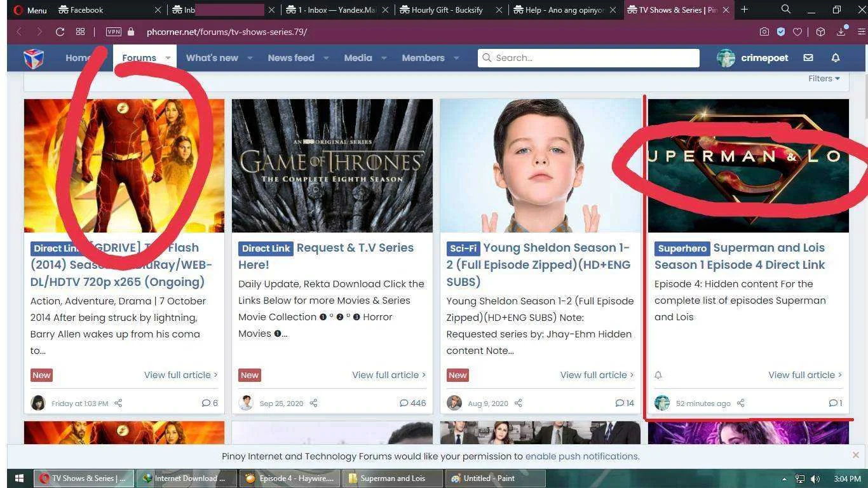Open the Game of Thrones thumbnail

332,166
